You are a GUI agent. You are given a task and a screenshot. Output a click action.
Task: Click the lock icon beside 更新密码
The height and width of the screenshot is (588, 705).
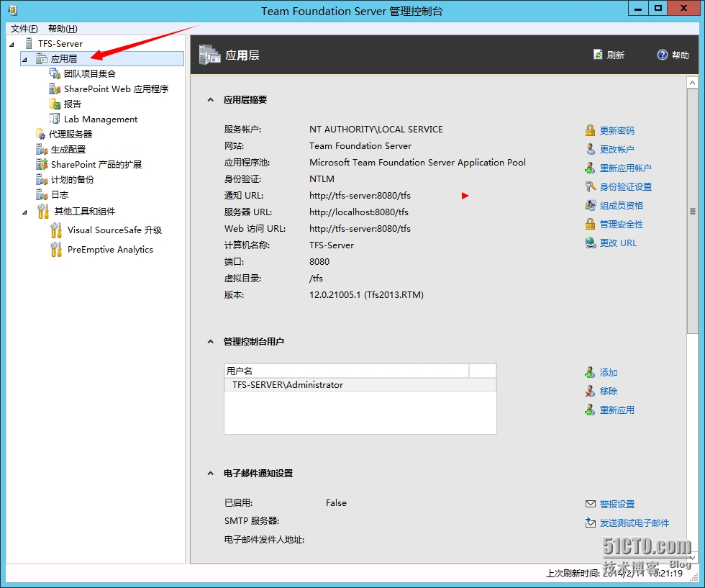point(591,130)
